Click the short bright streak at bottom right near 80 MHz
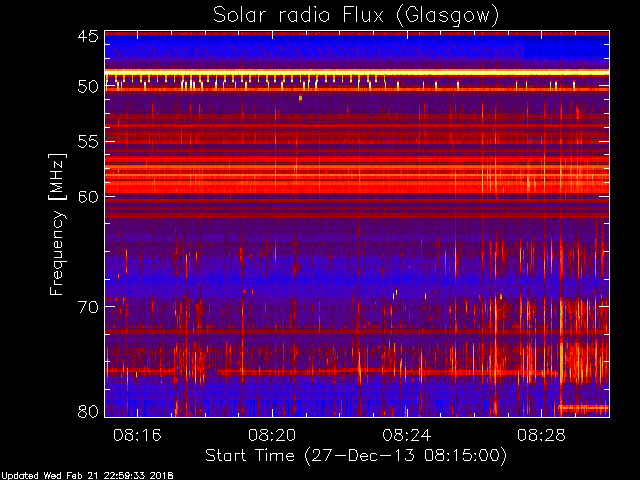 point(583,407)
